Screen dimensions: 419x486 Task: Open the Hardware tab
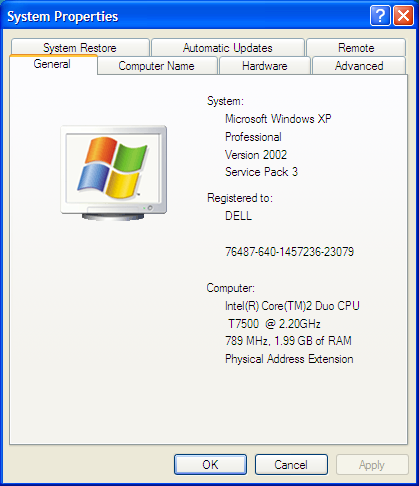coord(265,66)
